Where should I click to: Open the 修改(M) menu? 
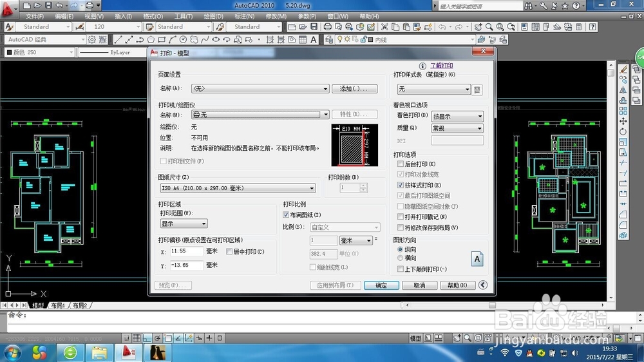276,17
